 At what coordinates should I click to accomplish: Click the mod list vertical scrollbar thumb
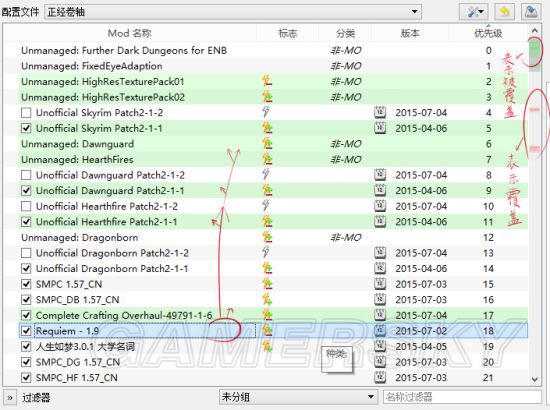pos(535,53)
